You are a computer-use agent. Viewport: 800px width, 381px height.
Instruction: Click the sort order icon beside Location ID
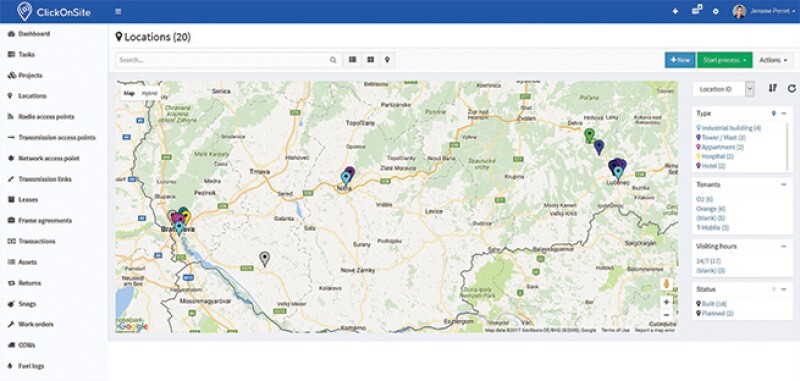pos(772,88)
